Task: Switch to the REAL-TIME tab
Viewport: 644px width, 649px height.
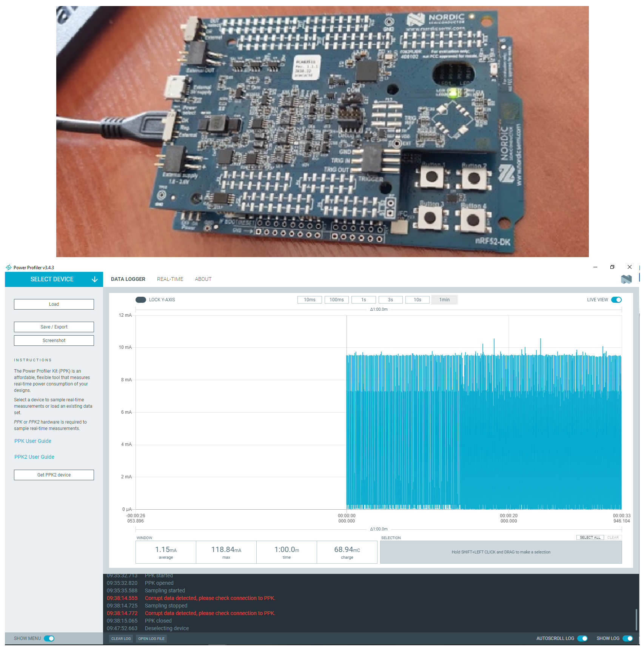Action: tap(170, 279)
